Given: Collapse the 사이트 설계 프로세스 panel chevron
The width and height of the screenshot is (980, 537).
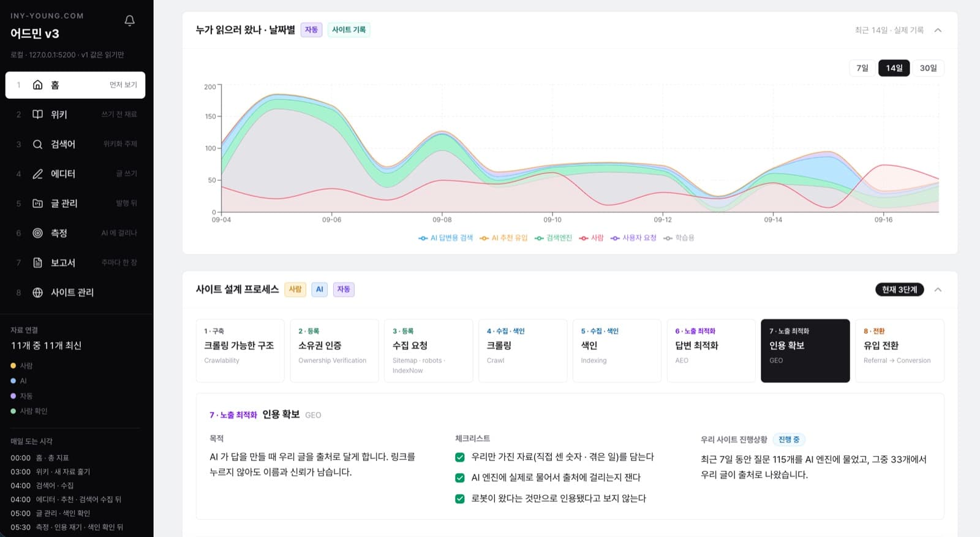Looking at the screenshot, I should (x=938, y=289).
